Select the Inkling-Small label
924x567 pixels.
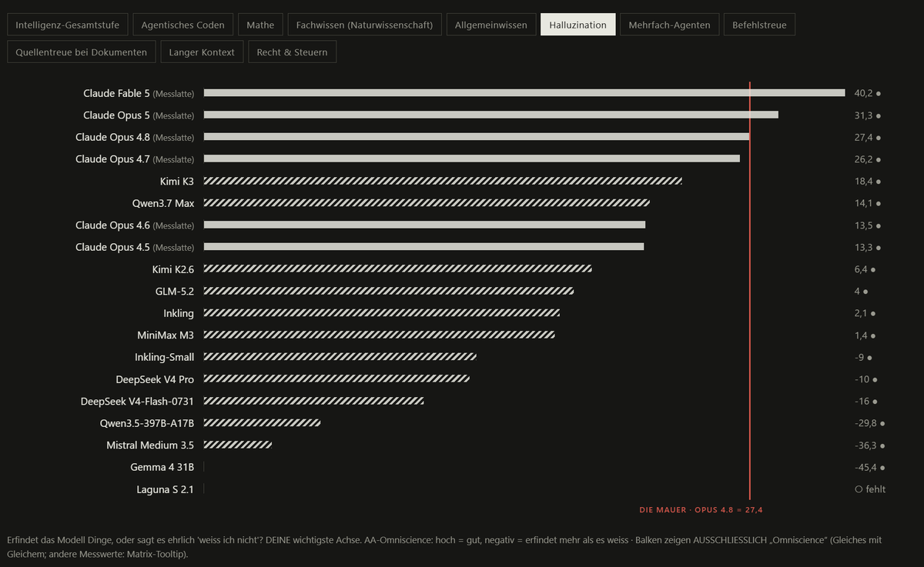(x=165, y=358)
